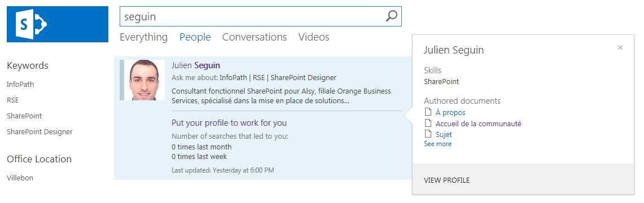Click the 0 times last month text
Screen dimensions: 644x203
[201, 147]
